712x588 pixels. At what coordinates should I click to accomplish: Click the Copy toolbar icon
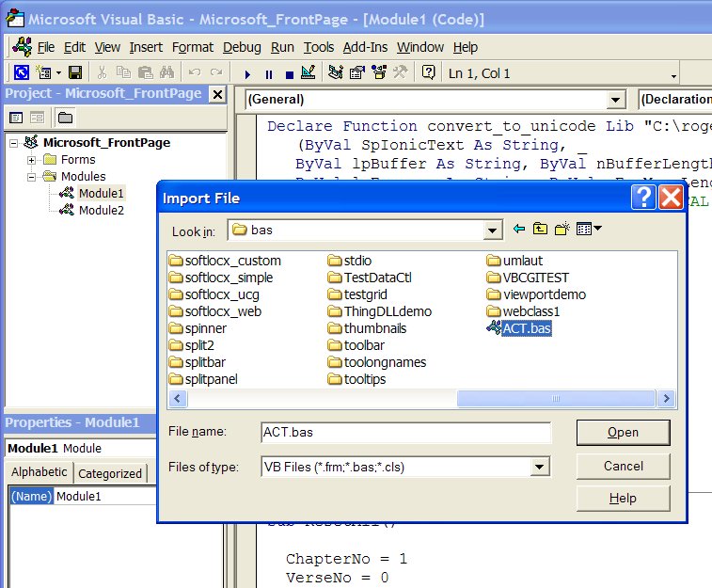click(x=123, y=72)
